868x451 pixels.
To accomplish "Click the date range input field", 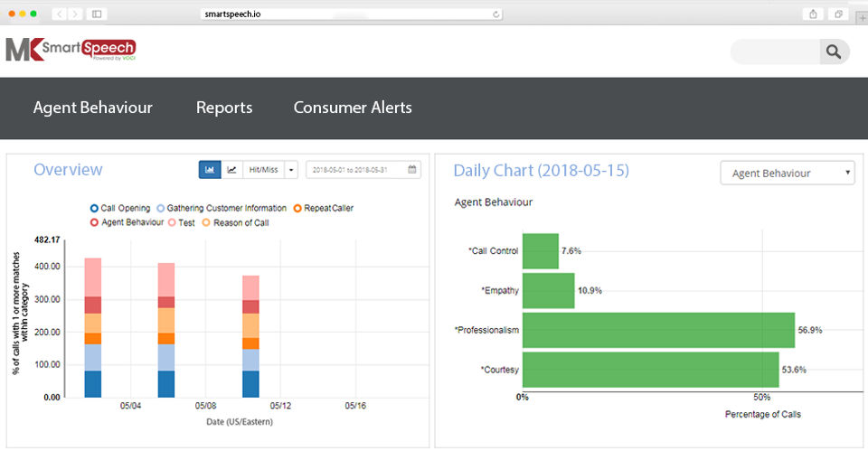I will point(363,170).
